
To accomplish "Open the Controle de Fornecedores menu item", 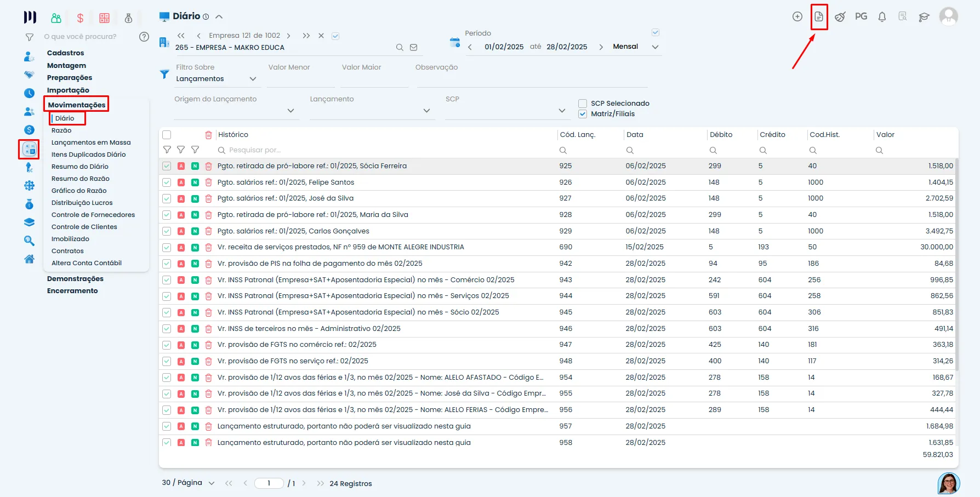I will (x=93, y=215).
